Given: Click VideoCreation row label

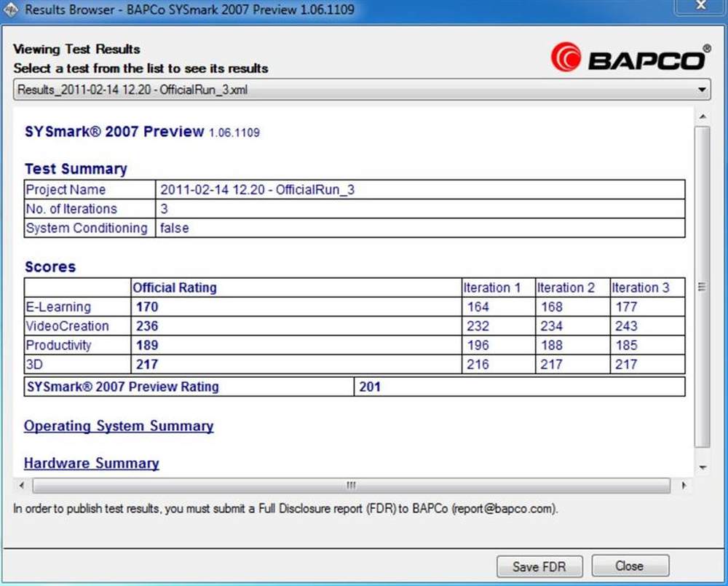Looking at the screenshot, I should coord(67,326).
